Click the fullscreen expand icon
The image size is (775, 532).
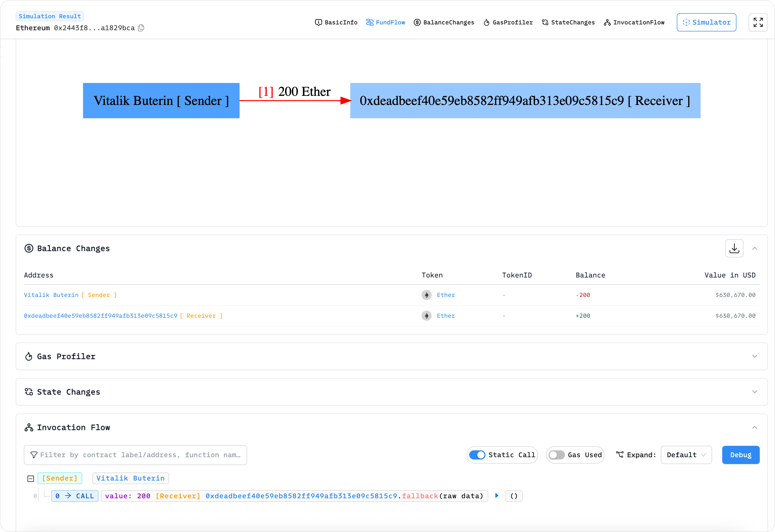(758, 22)
